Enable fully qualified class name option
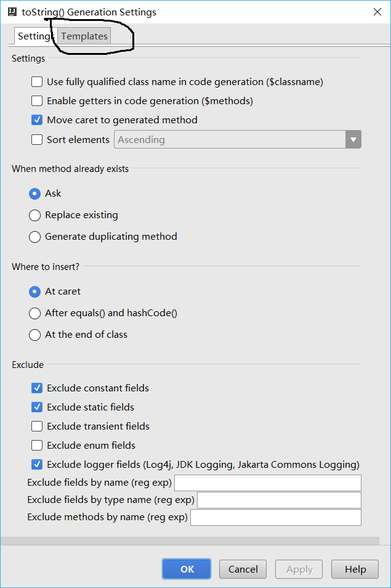This screenshot has width=391, height=588. click(x=37, y=81)
